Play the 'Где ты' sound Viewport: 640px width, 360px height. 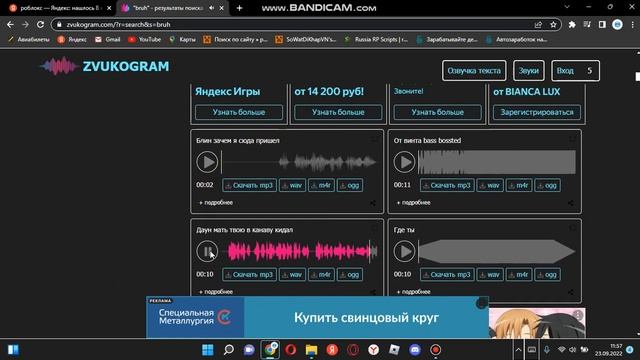(x=404, y=251)
